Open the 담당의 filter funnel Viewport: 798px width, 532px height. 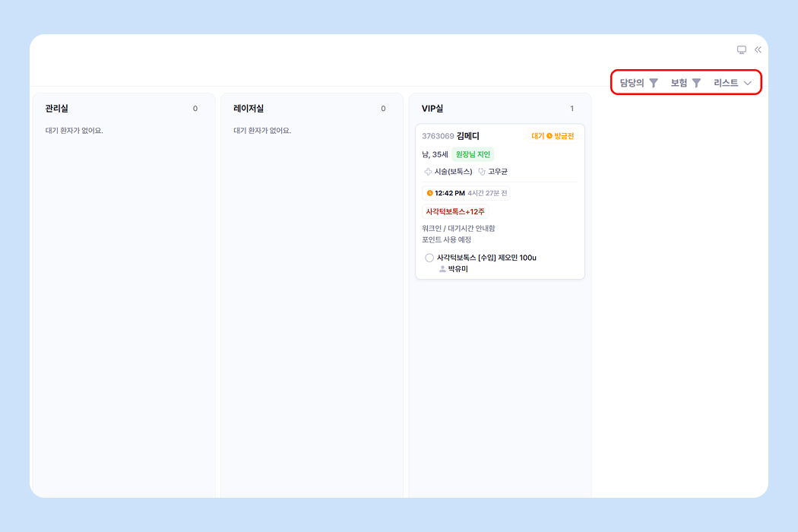pos(654,83)
